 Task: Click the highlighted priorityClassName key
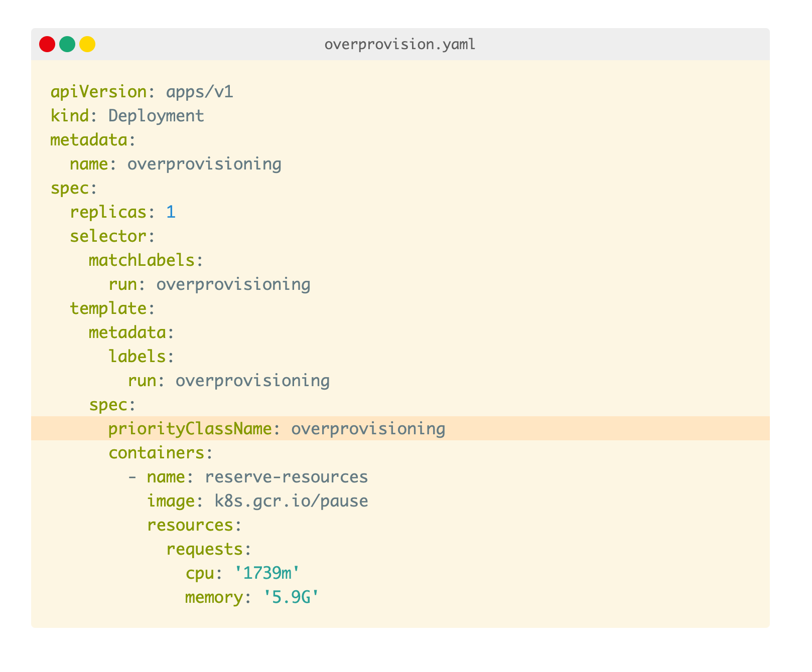tap(190, 429)
